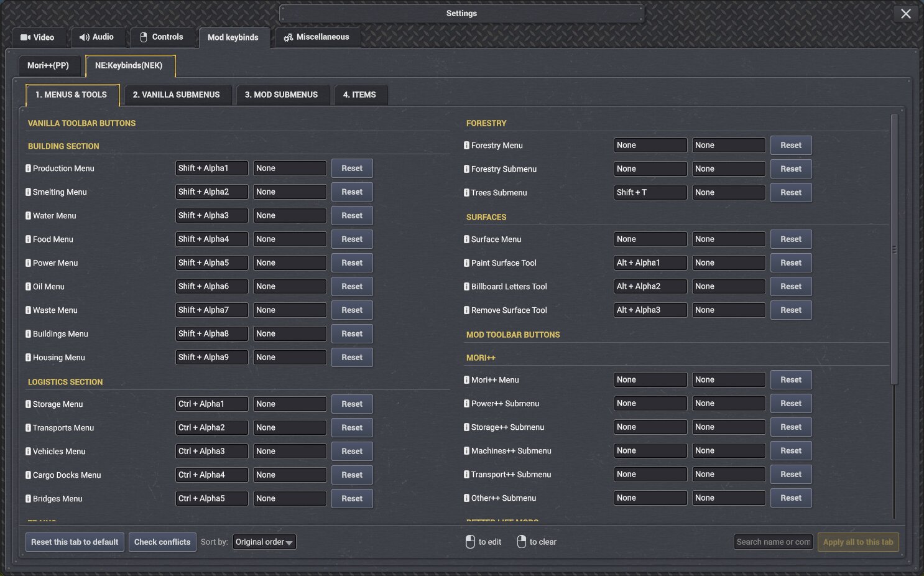The image size is (924, 576).
Task: Click the info icon beside Billboard Letters Tool
Action: pyautogui.click(x=466, y=287)
